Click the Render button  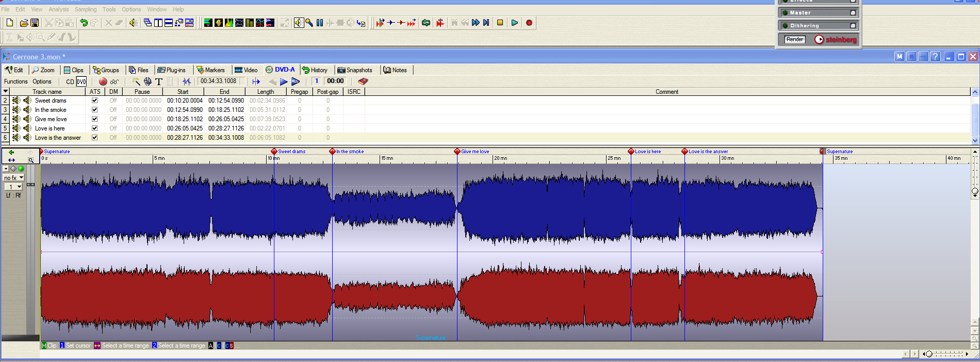click(795, 40)
